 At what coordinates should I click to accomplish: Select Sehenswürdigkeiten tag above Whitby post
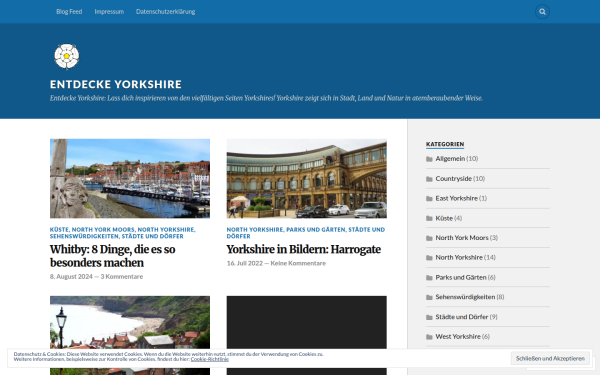coord(84,236)
